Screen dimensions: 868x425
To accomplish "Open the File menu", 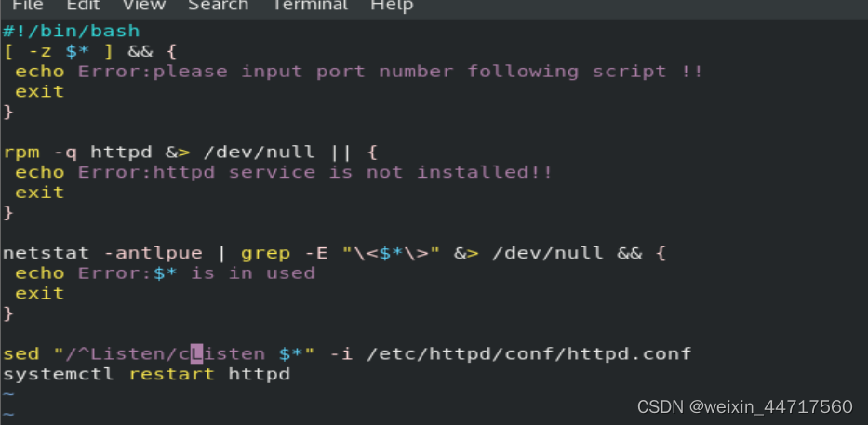I will click(x=28, y=6).
